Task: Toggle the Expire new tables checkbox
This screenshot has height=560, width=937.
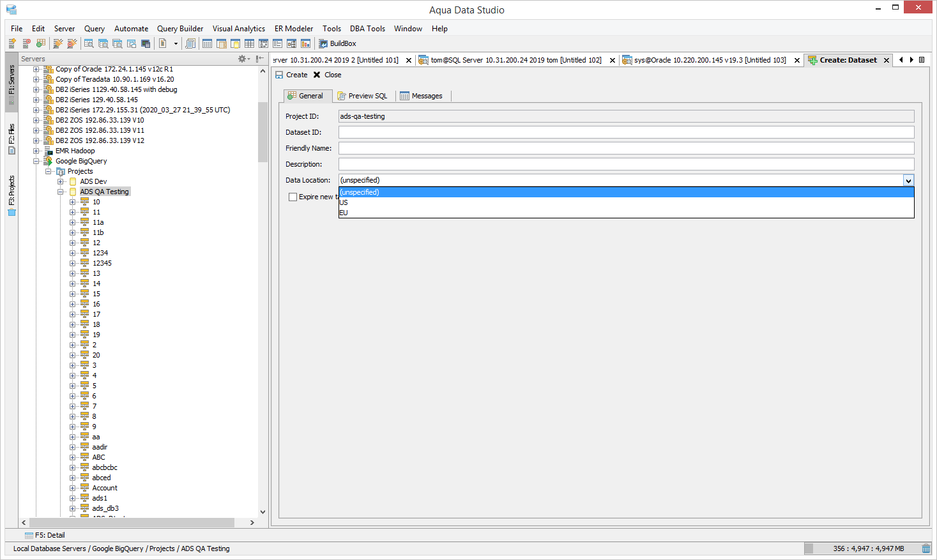Action: (293, 197)
